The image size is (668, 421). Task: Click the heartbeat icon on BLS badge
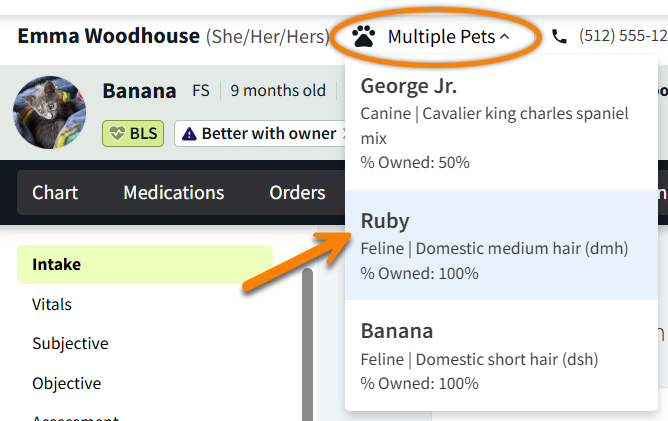coord(117,134)
